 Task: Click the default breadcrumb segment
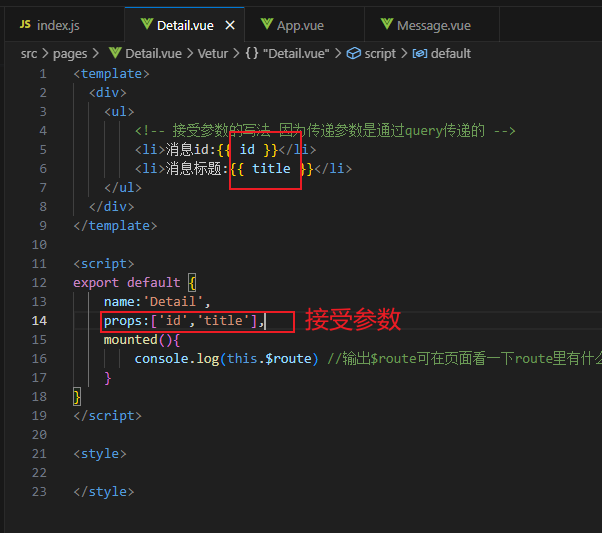point(450,53)
